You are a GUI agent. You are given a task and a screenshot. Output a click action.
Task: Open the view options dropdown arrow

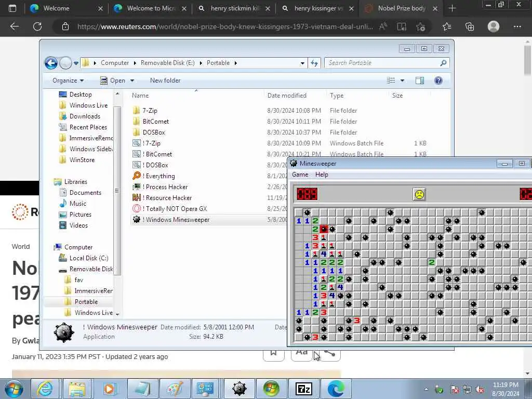pos(402,81)
